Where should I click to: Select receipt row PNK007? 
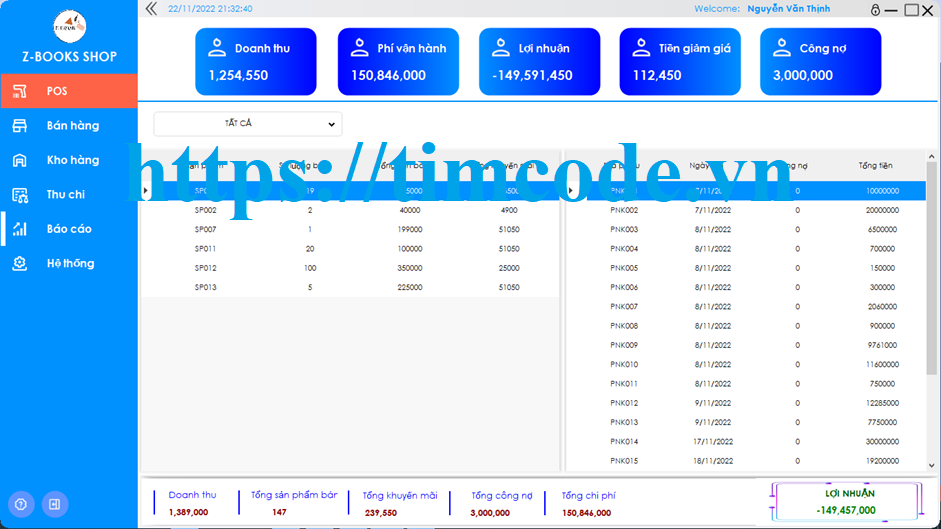pyautogui.click(x=746, y=306)
